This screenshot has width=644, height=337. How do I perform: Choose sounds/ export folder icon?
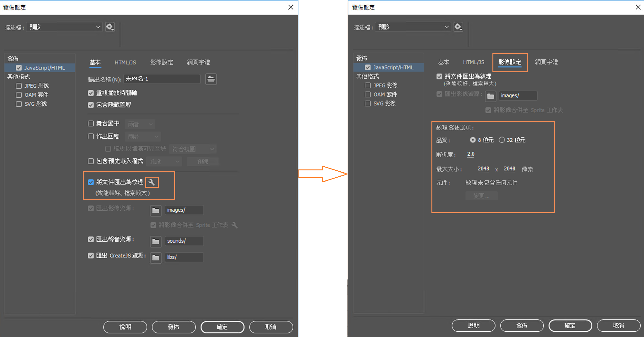tap(156, 241)
